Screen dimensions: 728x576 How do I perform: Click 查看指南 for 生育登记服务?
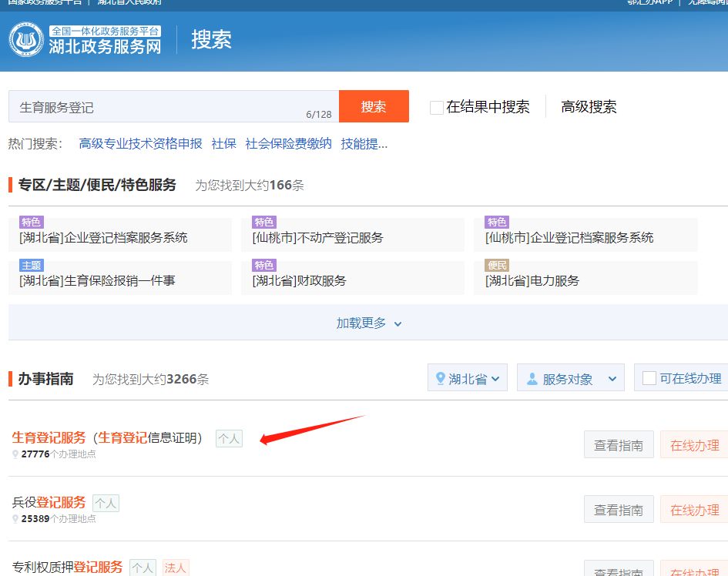(619, 445)
